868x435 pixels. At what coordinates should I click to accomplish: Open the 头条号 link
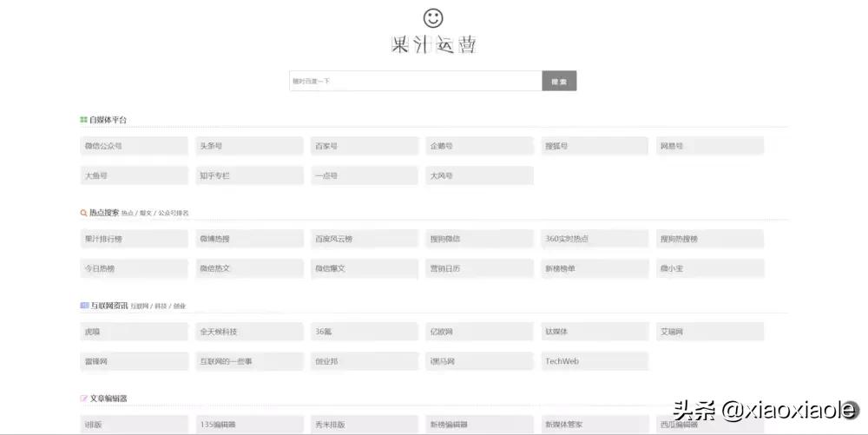(249, 146)
